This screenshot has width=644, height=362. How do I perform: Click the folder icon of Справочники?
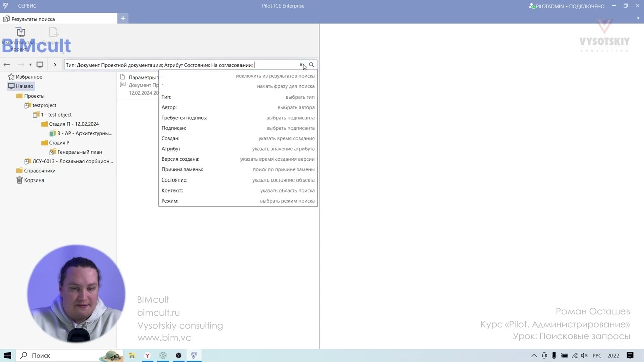pos(19,171)
